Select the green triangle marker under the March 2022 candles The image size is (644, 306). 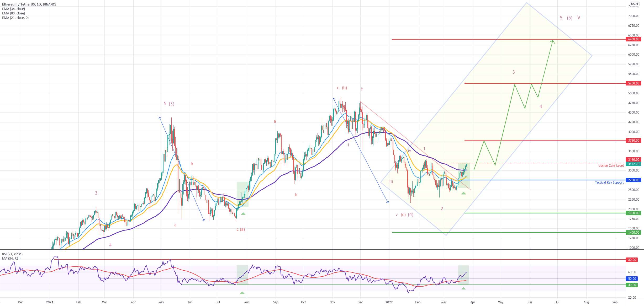click(463, 193)
